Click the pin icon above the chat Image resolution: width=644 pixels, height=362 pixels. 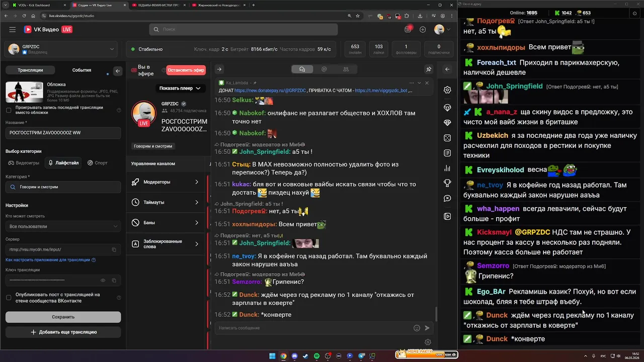pyautogui.click(x=429, y=69)
